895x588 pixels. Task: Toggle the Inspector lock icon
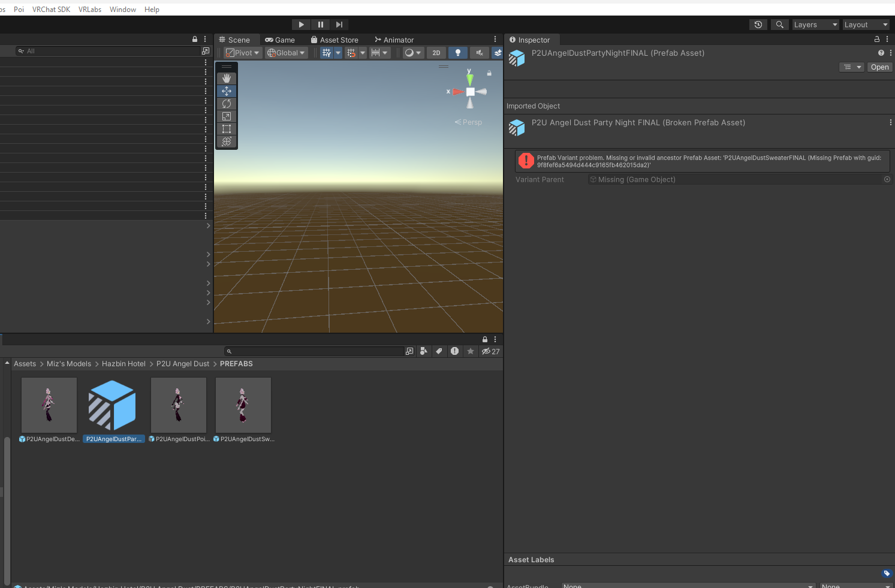point(877,39)
